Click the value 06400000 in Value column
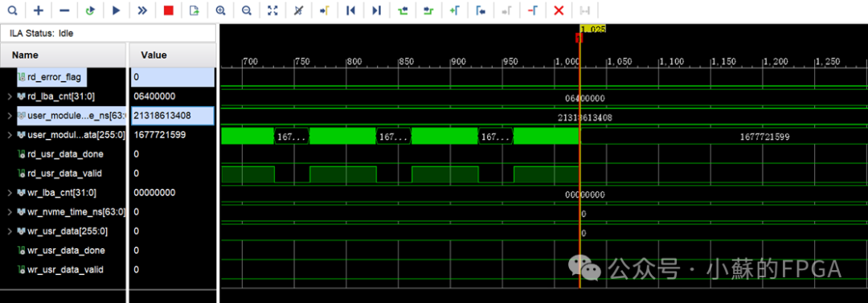The image size is (868, 303). pyautogui.click(x=154, y=96)
